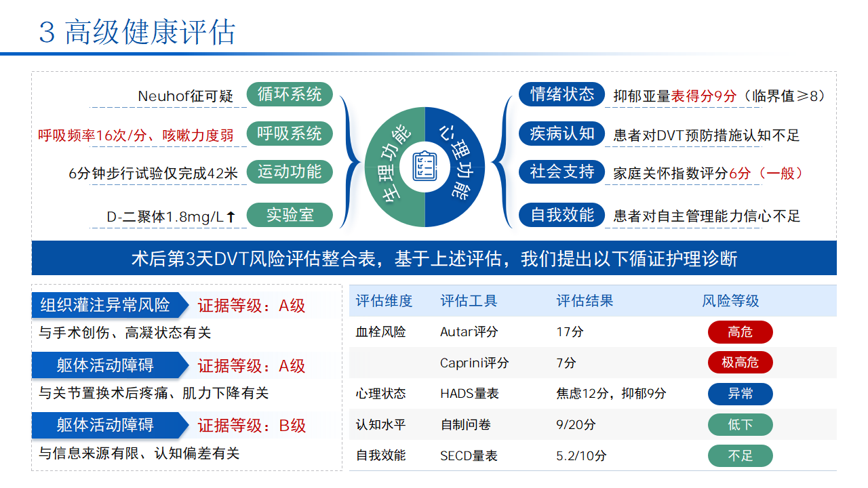
Task: Select the red text 证据等级：B级
Action: click(252, 426)
